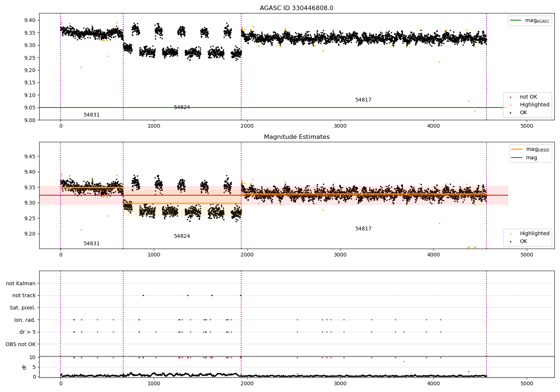560x392 pixels.
Task: Click 'Highlighted' in the AGASC plot legend
Action: point(534,105)
